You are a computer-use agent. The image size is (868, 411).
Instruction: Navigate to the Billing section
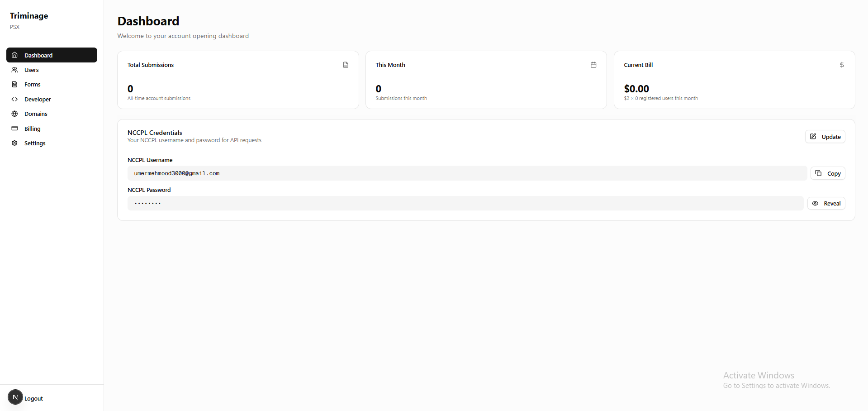coord(31,128)
